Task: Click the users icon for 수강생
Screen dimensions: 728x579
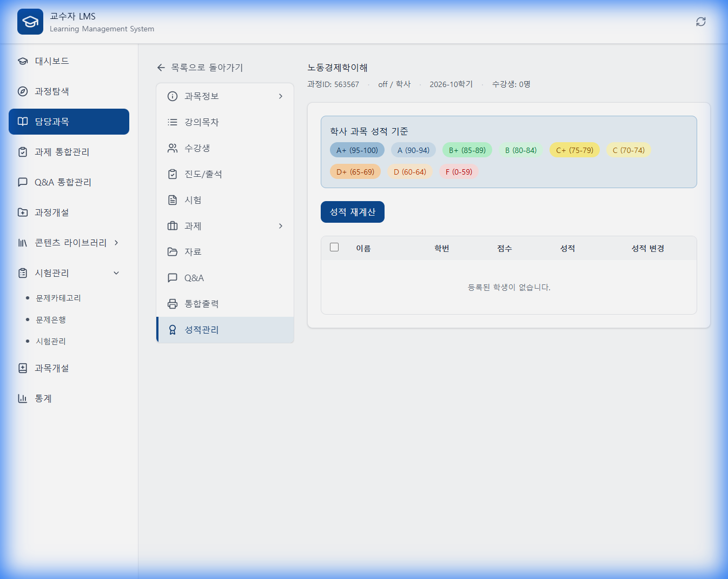Action: (x=173, y=148)
